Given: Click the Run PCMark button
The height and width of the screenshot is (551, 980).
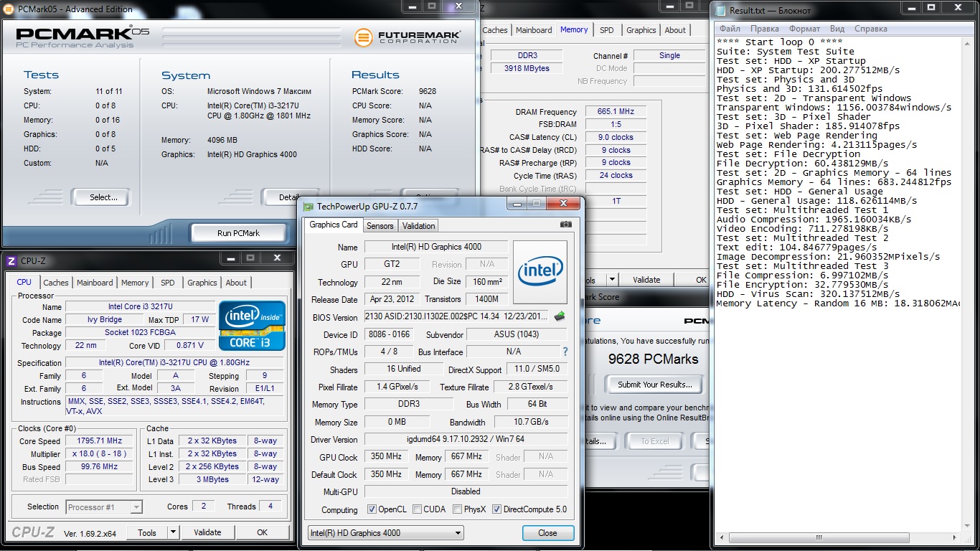Looking at the screenshot, I should (239, 233).
